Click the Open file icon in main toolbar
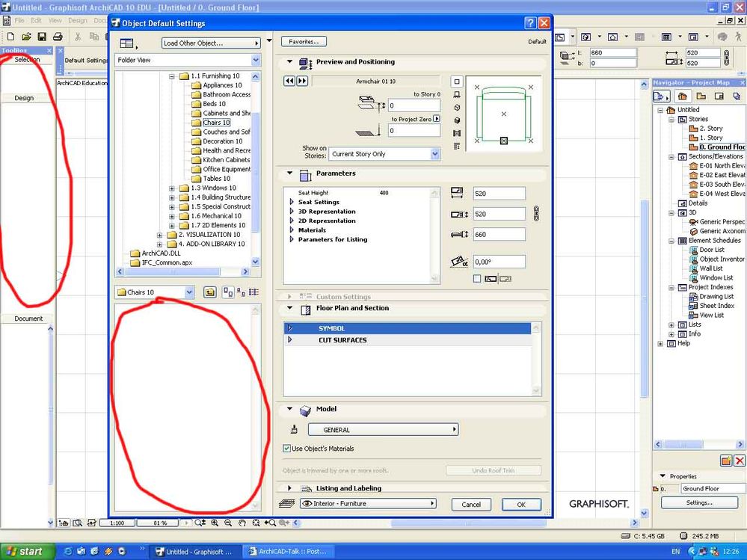 pos(26,37)
